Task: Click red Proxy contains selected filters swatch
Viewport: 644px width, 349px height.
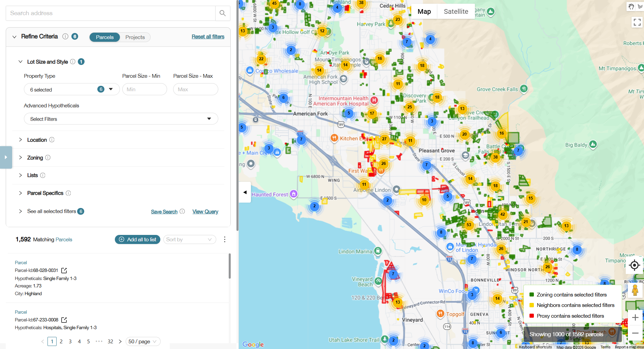Action: 532,316
